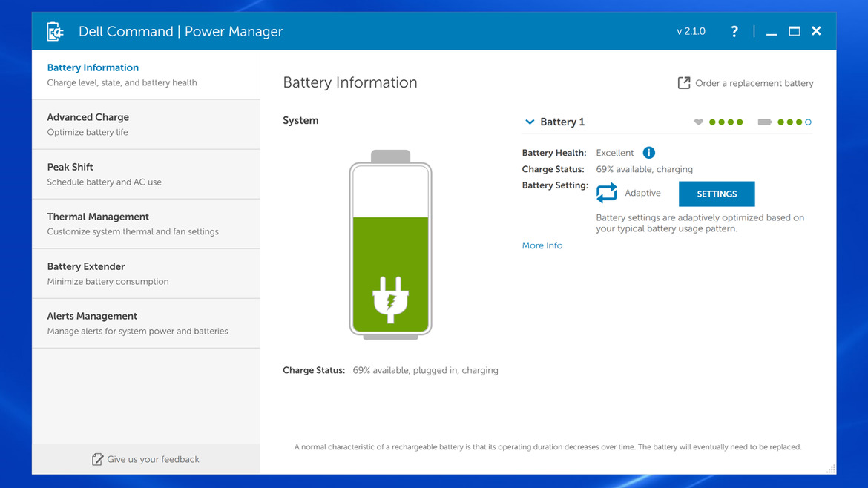Open the Advanced Charge section

(x=146, y=125)
